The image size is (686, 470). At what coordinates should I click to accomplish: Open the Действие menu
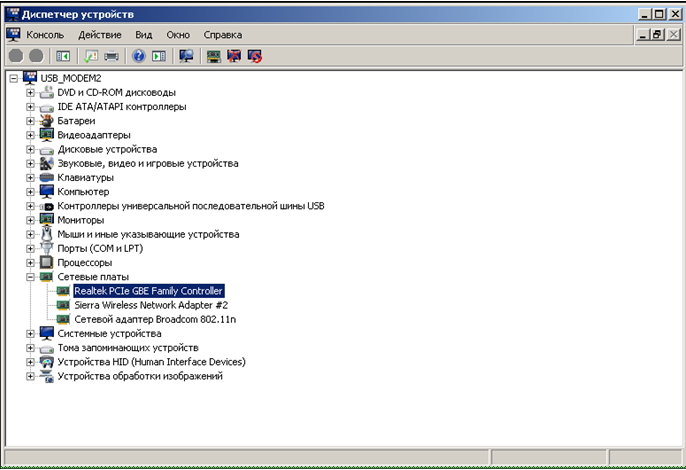[x=99, y=35]
